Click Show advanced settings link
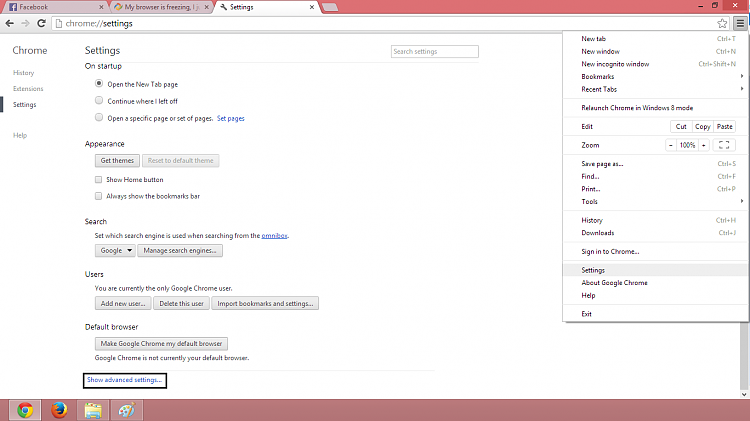This screenshot has width=750, height=421. (x=124, y=380)
